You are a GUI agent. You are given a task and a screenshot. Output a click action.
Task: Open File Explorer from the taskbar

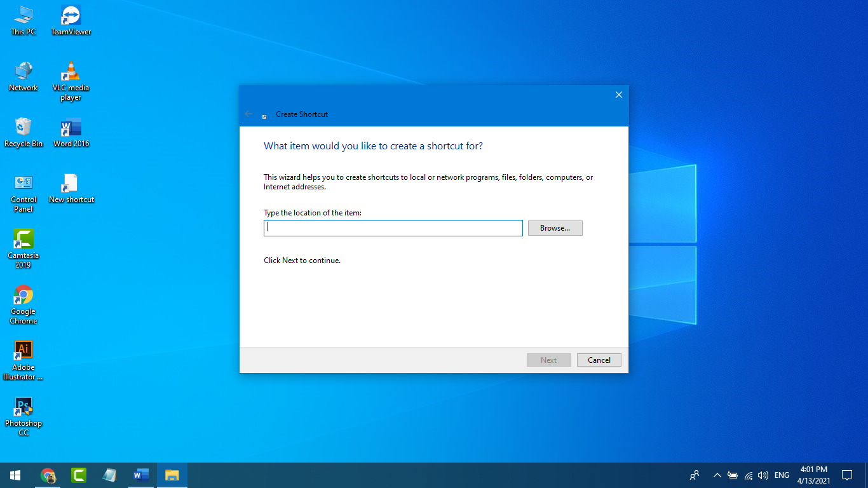click(x=172, y=475)
